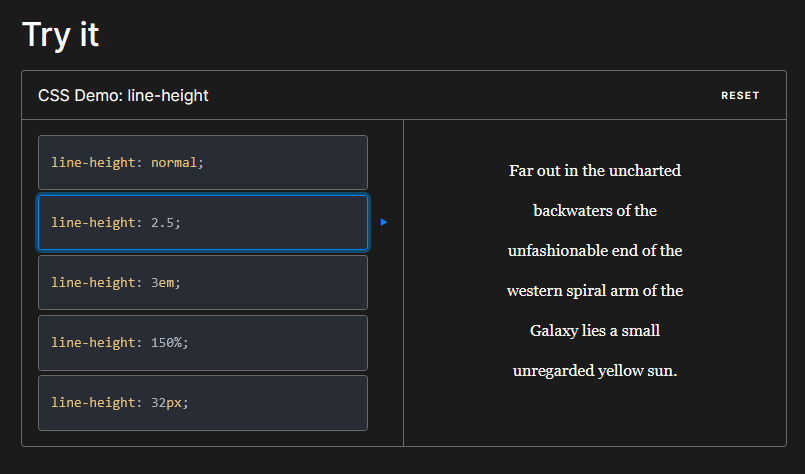Click the output line 'unfashionable end of the'
The width and height of the screenshot is (805, 474).
[x=595, y=251]
